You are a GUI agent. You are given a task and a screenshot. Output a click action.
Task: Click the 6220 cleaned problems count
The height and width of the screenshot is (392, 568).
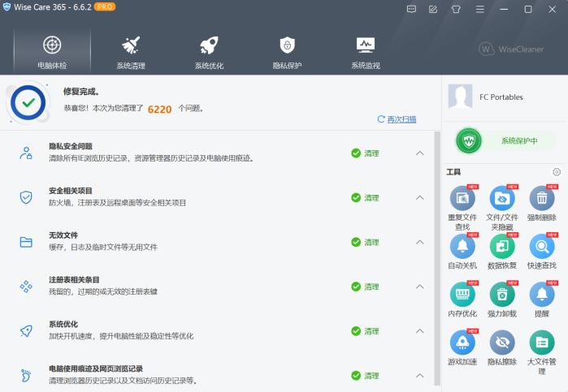(159, 110)
